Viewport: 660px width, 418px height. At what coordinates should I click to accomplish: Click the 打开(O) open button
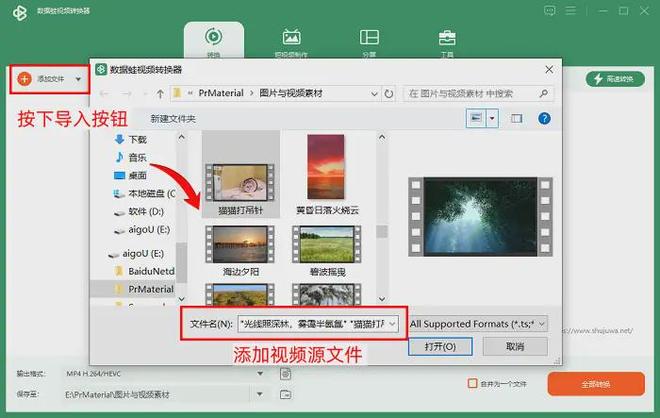(x=440, y=346)
